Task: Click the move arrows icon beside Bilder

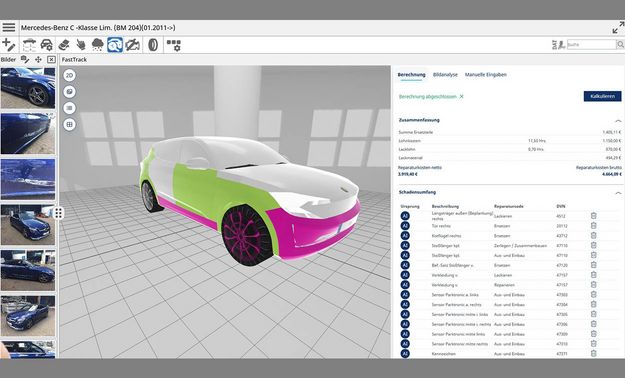Action: [38, 59]
